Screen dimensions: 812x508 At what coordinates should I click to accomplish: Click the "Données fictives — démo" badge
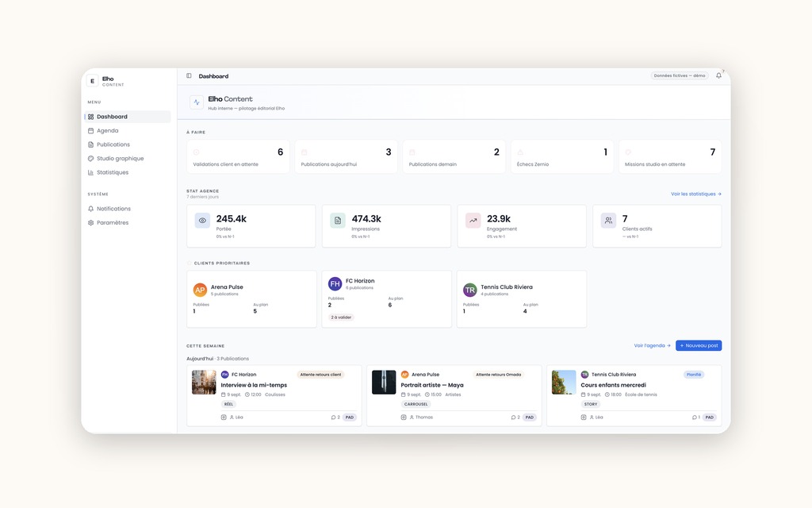pos(680,75)
